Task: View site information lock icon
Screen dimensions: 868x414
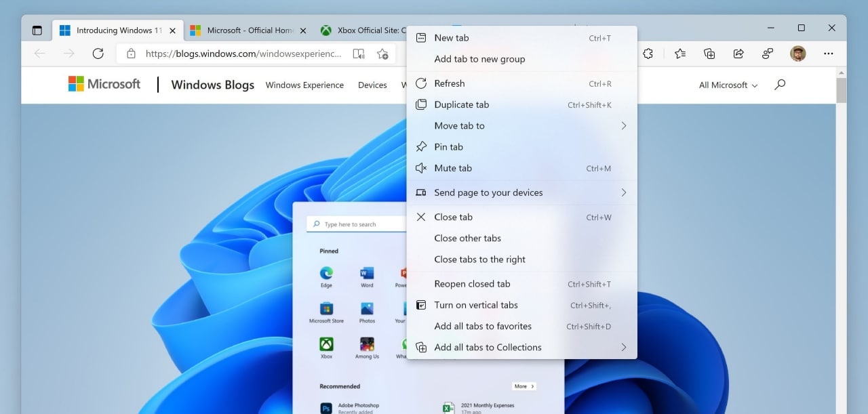Action: (x=132, y=54)
